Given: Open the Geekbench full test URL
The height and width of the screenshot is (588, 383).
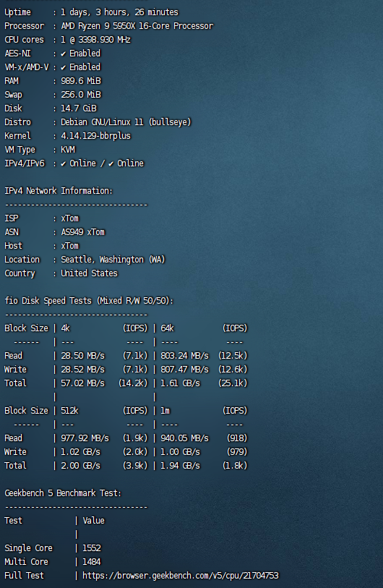Looking at the screenshot, I should point(180,576).
